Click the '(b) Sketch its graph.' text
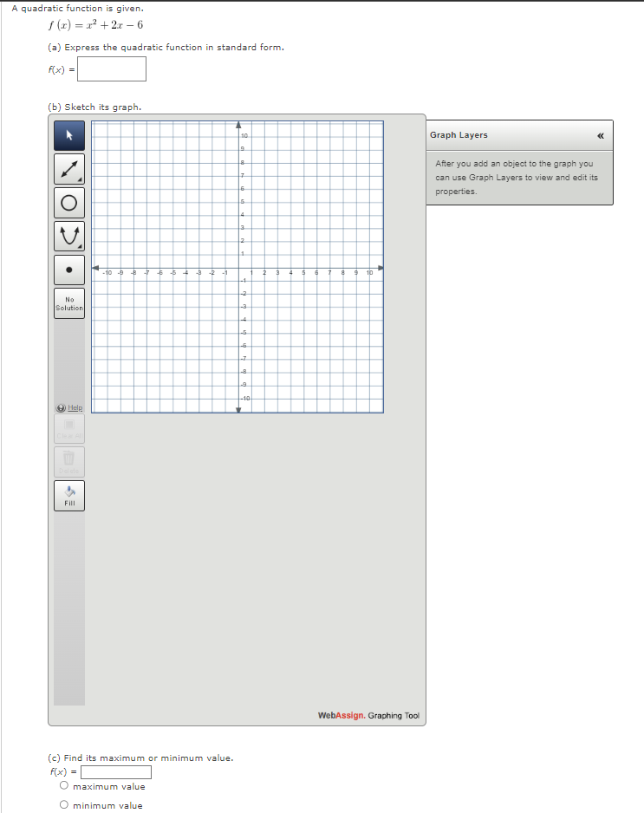 click(x=94, y=107)
